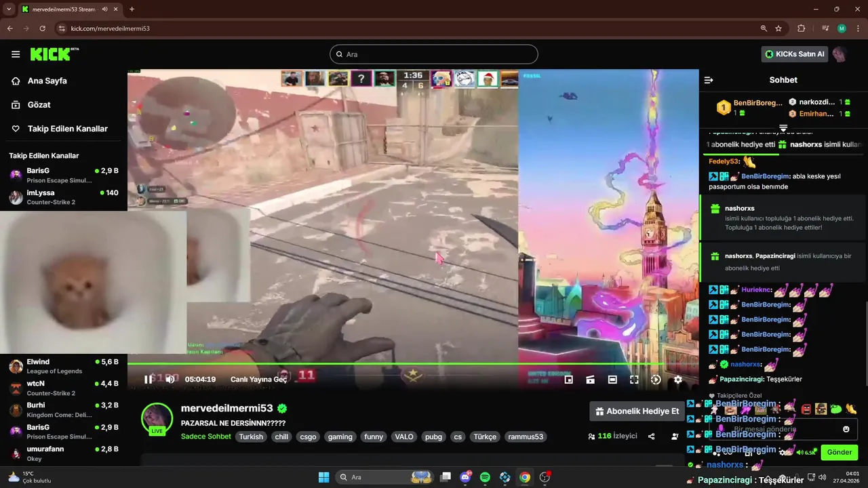Open user profile avatar menu
The height and width of the screenshot is (488, 868).
[x=840, y=54]
